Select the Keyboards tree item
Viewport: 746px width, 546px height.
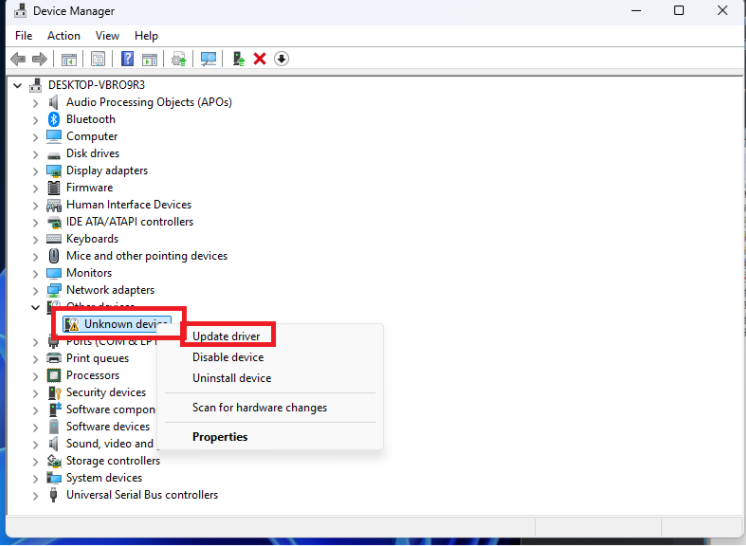click(92, 239)
